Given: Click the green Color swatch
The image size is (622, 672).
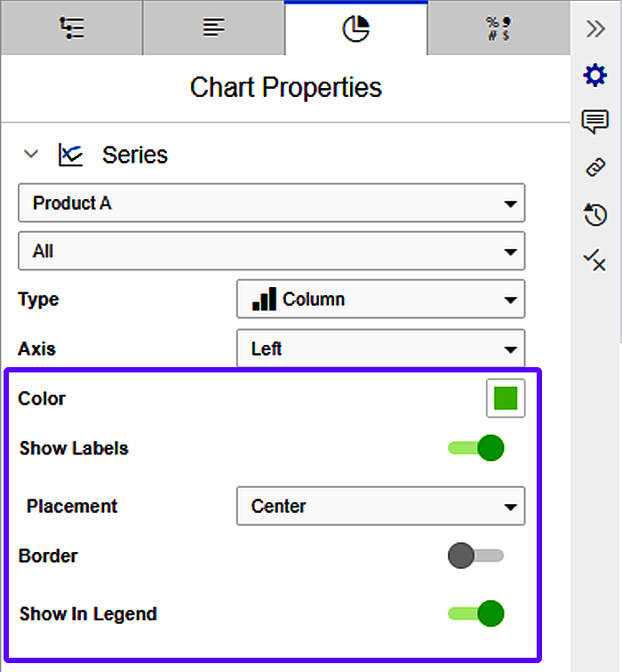Looking at the screenshot, I should 506,398.
